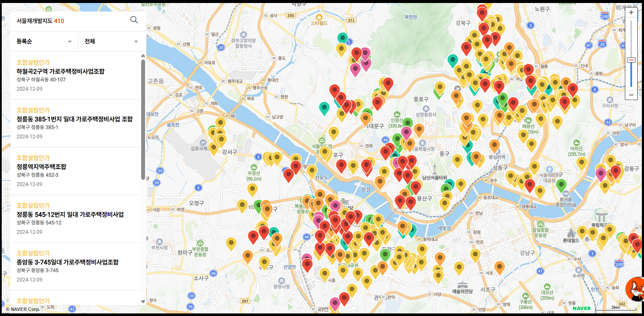The height and width of the screenshot is (316, 644).
Task: Zoom in with the plus button
Action: (631, 12)
